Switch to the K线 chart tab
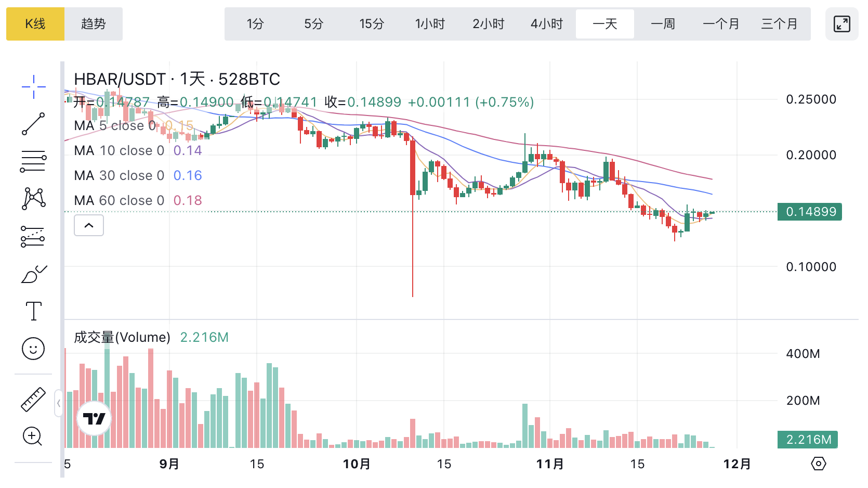Screen dimensions: 868x488 click(35, 24)
